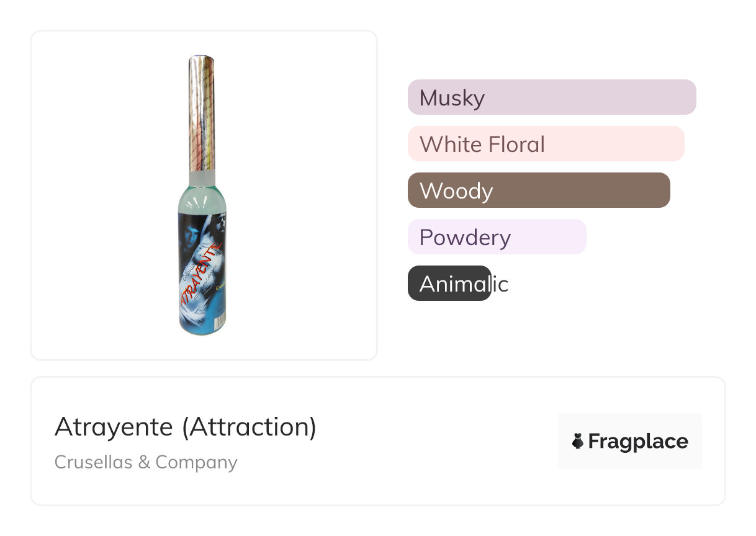Click the Fragplace perfume bottle logo icon
The height and width of the screenshot is (536, 756).
(578, 442)
